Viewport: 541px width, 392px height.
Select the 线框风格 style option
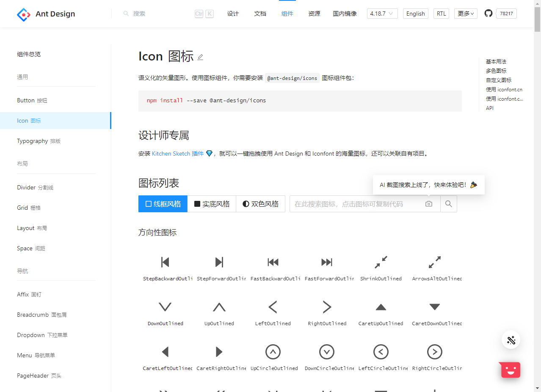pyautogui.click(x=163, y=203)
